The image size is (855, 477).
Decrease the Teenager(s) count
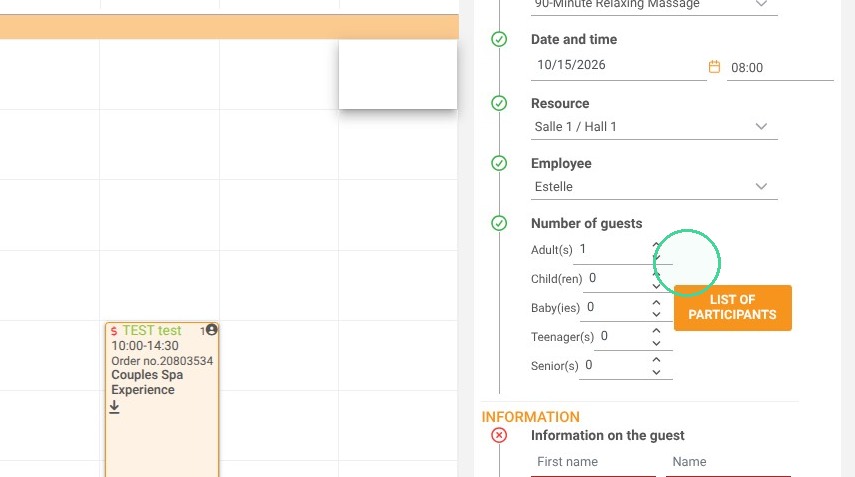[x=657, y=343]
